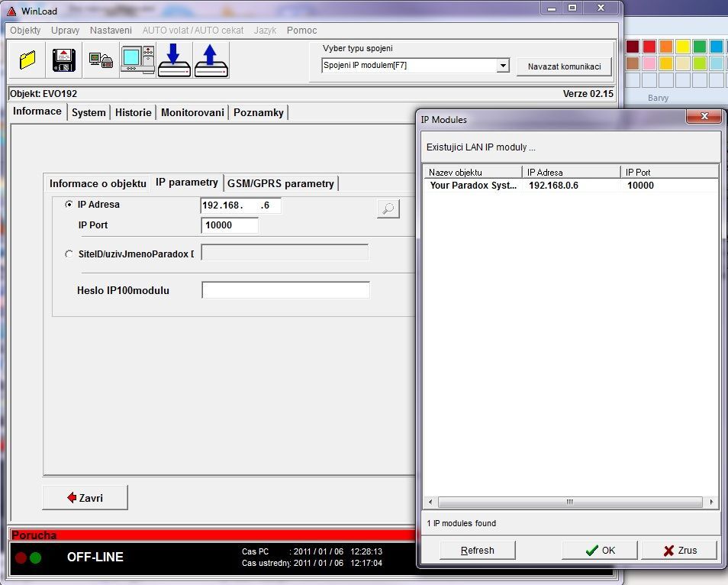The height and width of the screenshot is (585, 728).
Task: Click the computer-to-modem connection icon
Action: pos(101,60)
